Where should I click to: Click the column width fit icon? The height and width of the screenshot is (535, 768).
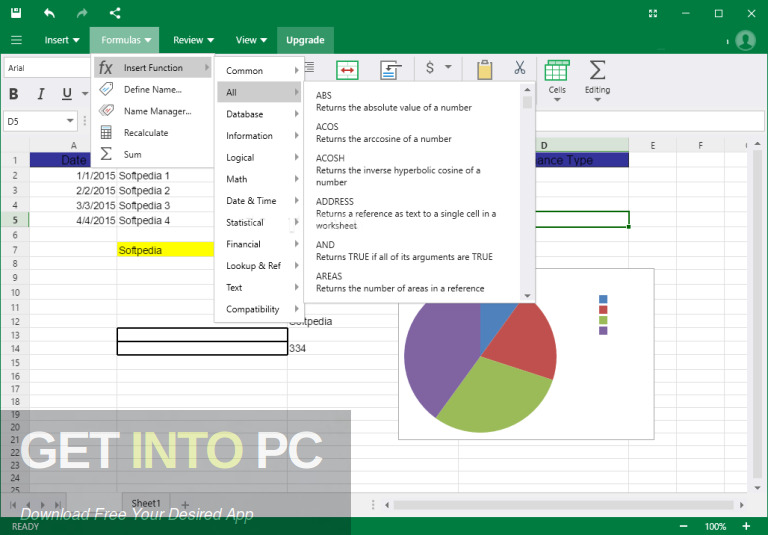pyautogui.click(x=347, y=70)
